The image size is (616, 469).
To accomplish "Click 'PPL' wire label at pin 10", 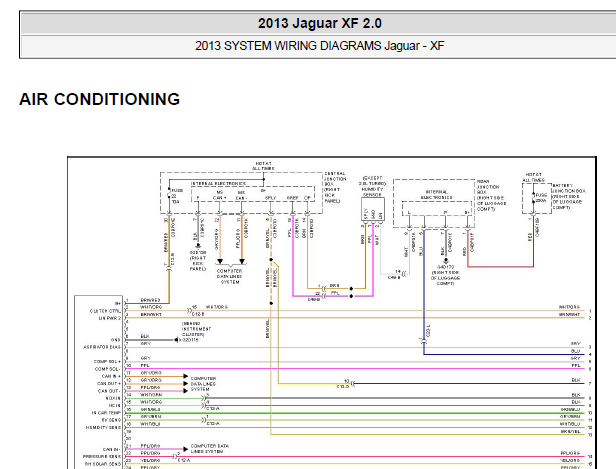I will [145, 365].
